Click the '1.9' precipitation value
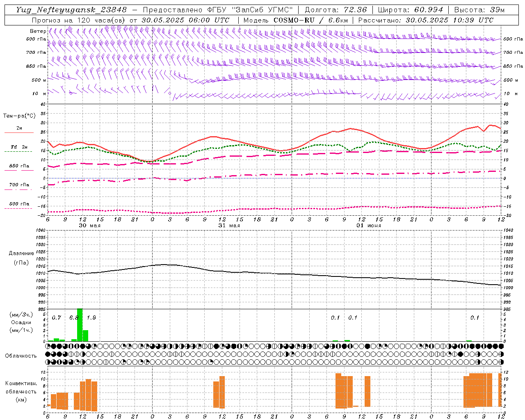This screenshot has height=420, width=525. [x=91, y=318]
